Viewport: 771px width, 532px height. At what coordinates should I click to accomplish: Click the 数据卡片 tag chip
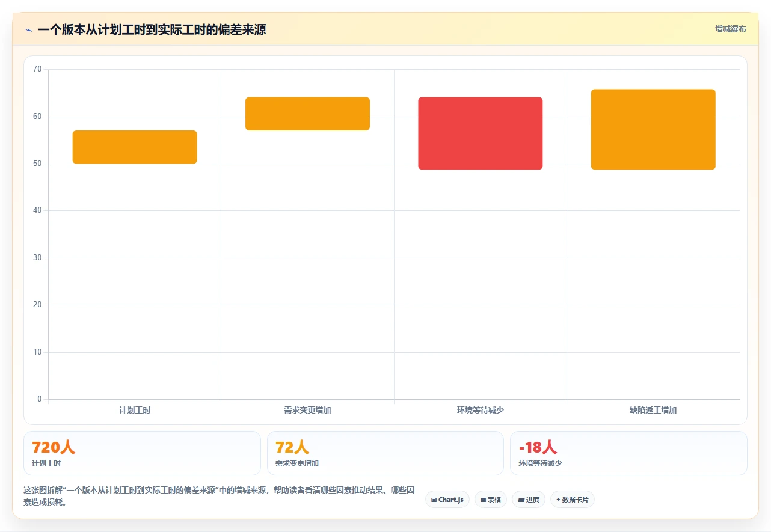pyautogui.click(x=573, y=500)
